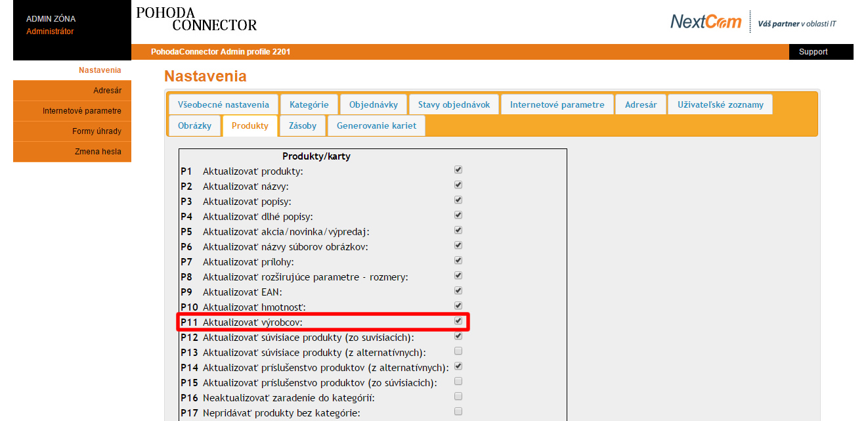
Task: Uncheck P2 Aktualizovať názvy
Action: [458, 185]
